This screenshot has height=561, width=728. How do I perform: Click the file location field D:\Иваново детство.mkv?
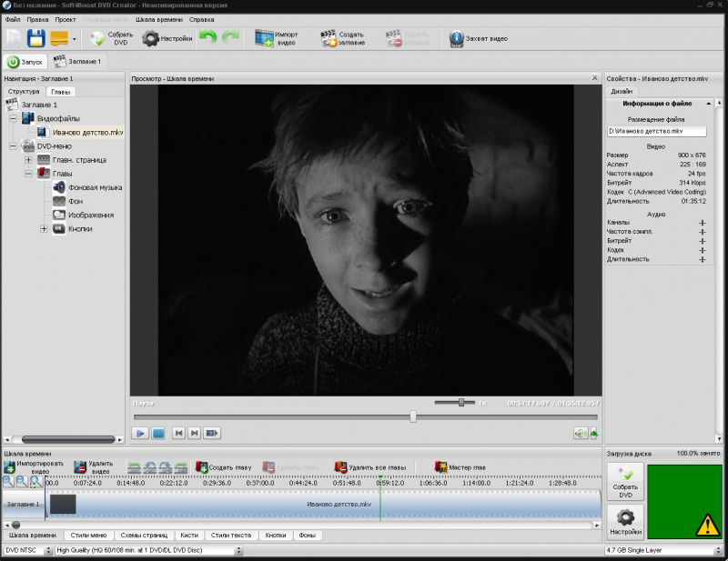coord(656,131)
